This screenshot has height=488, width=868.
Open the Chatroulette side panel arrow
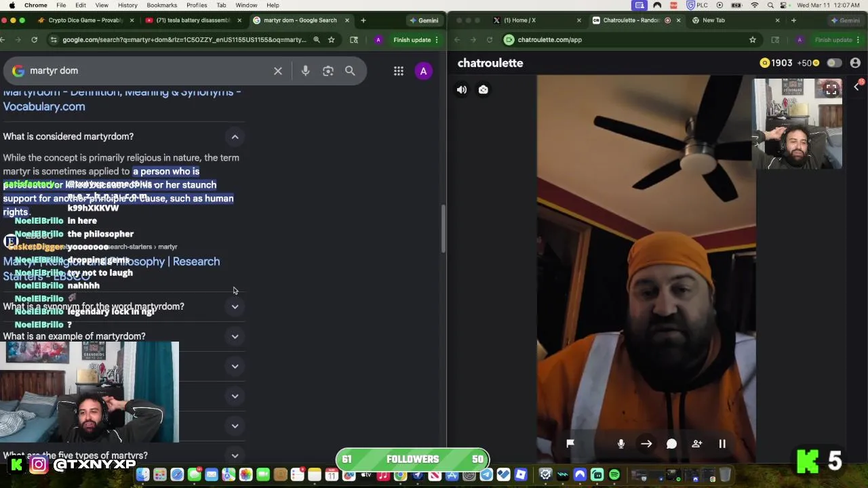point(856,87)
